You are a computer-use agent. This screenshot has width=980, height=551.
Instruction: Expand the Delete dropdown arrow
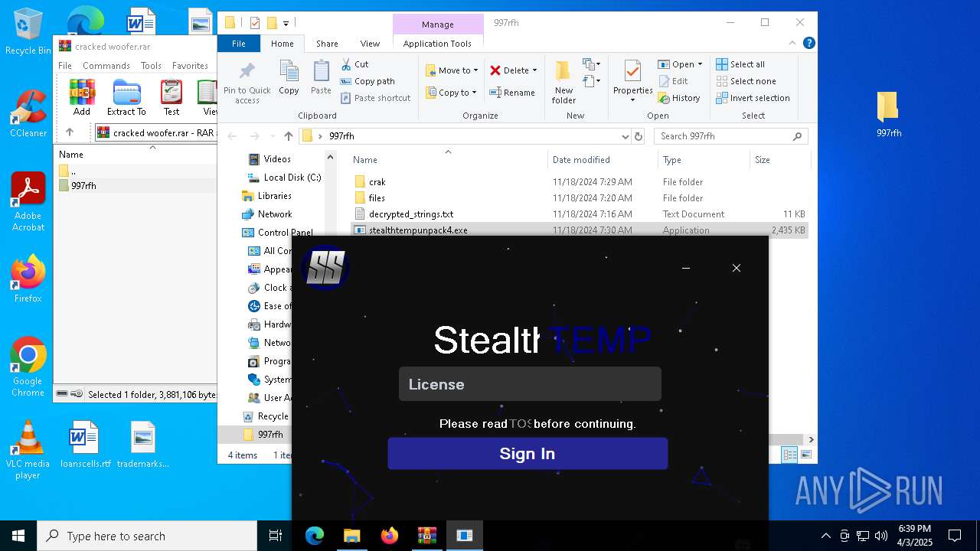tap(534, 70)
